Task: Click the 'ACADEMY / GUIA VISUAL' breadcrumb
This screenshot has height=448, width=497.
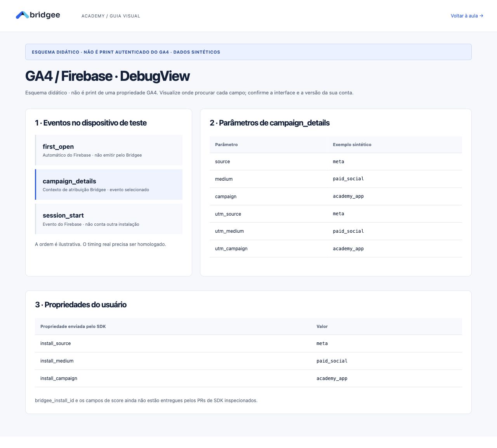Action: click(x=111, y=16)
